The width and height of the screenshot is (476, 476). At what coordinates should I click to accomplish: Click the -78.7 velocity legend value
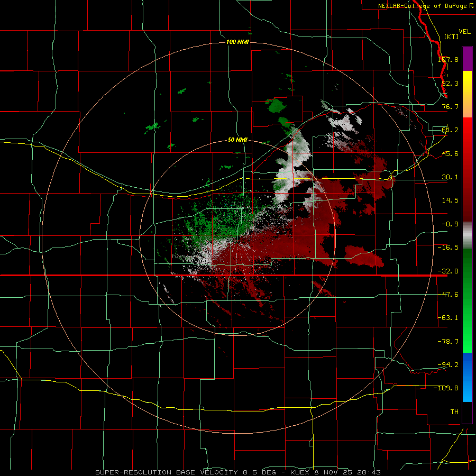click(x=448, y=342)
